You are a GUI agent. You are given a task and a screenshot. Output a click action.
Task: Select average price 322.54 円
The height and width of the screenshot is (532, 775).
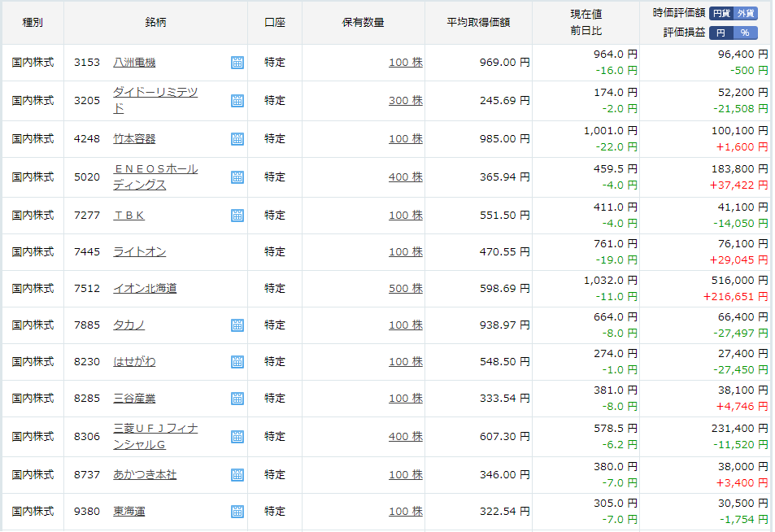pyautogui.click(x=505, y=511)
